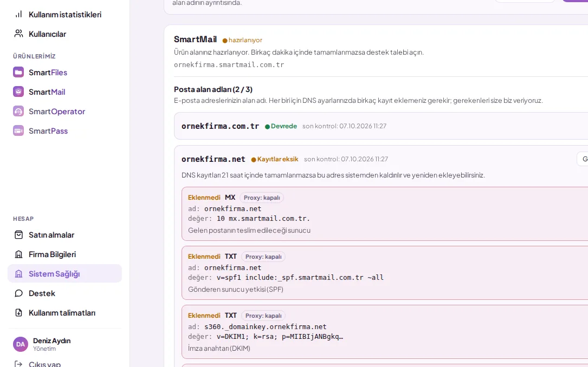Open the Destek page

coord(64,293)
